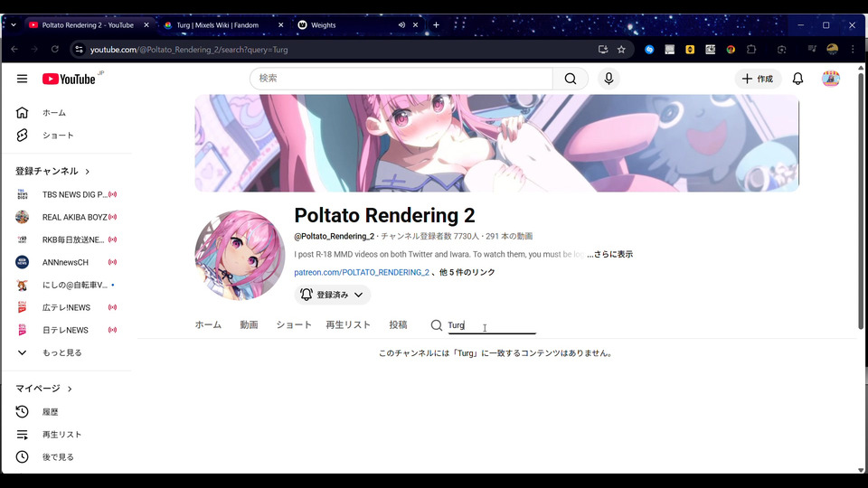868x488 pixels.
Task: Switch to Weights browser tab
Action: click(324, 25)
